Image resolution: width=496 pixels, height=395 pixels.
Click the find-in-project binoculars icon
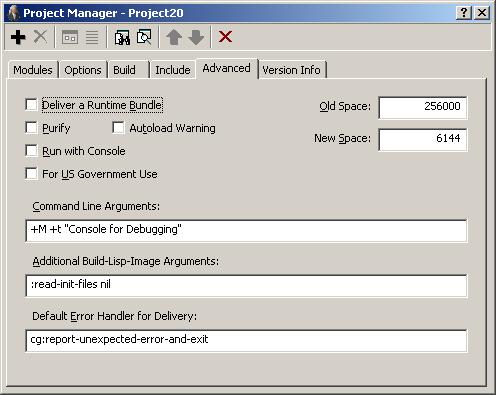(122, 37)
